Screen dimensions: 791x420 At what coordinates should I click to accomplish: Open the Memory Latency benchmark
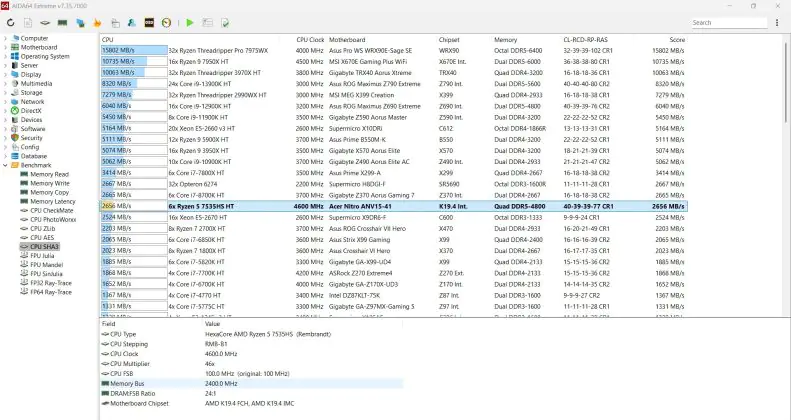tap(52, 202)
